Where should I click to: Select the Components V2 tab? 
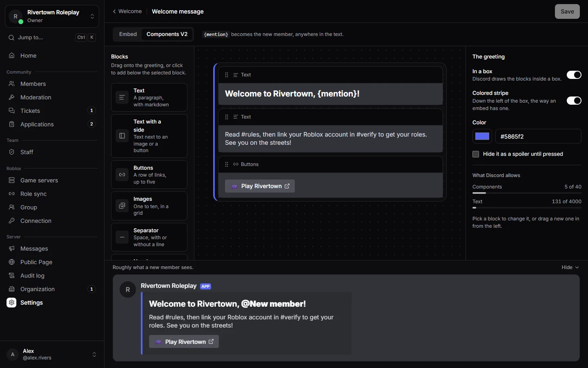click(x=167, y=34)
